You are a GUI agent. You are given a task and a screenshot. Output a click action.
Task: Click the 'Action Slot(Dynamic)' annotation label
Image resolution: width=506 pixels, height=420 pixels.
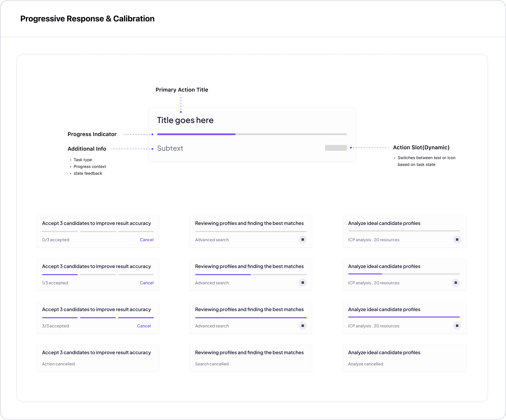421,147
